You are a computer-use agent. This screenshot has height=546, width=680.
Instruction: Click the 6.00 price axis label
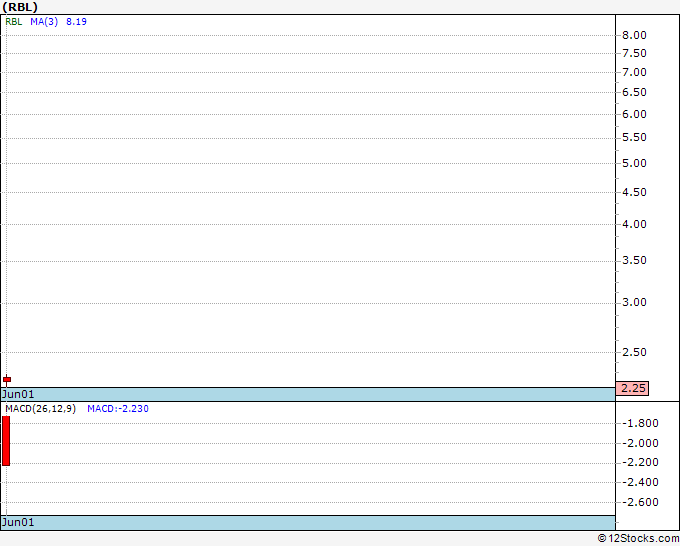click(x=634, y=114)
